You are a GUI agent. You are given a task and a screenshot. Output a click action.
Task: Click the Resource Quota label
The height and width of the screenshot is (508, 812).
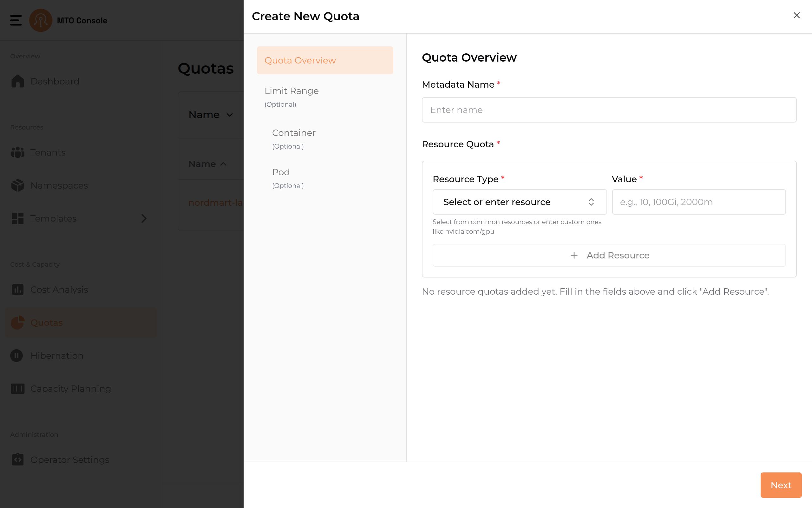pos(458,144)
